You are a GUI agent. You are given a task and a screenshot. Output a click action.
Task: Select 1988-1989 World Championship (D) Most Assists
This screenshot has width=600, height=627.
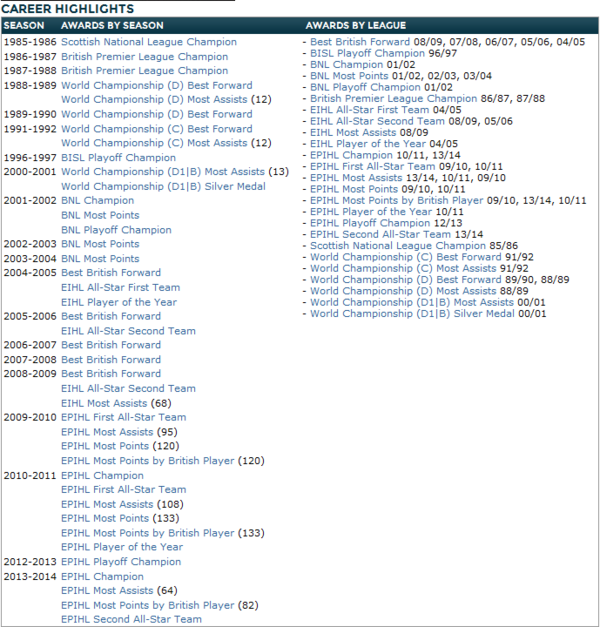click(x=154, y=100)
